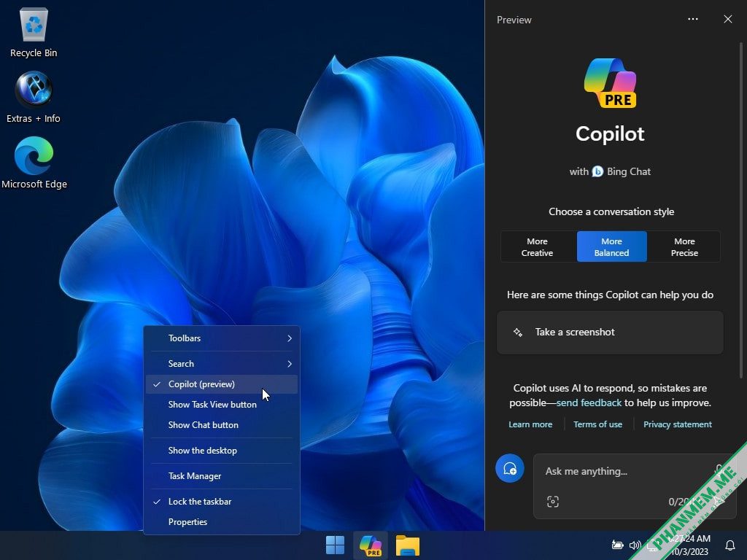Screen dimensions: 747x560
Task: Expand the Toolbars submenu
Action: click(x=222, y=338)
